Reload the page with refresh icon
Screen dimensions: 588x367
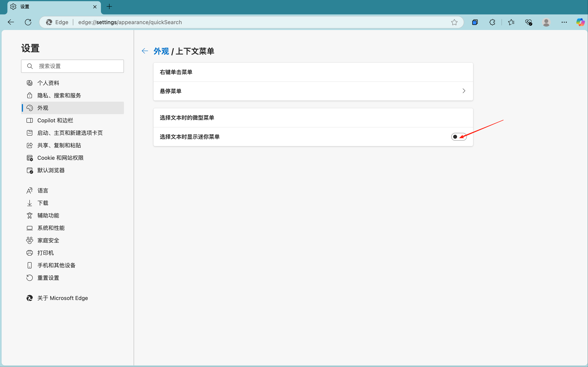point(28,22)
